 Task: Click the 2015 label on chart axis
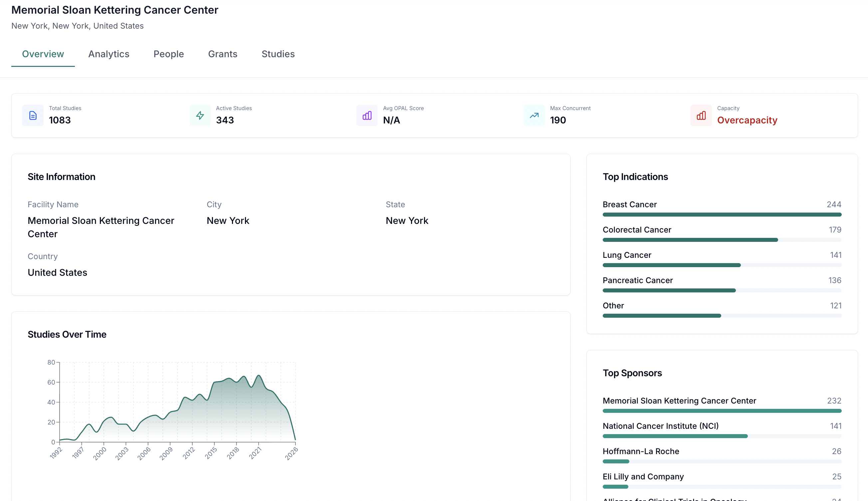click(x=211, y=453)
